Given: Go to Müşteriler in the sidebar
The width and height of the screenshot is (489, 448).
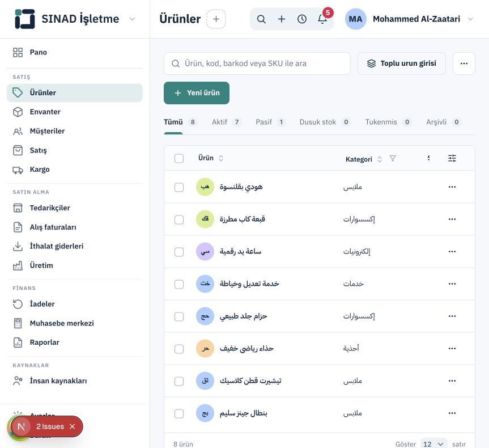Looking at the screenshot, I should [x=75, y=131].
